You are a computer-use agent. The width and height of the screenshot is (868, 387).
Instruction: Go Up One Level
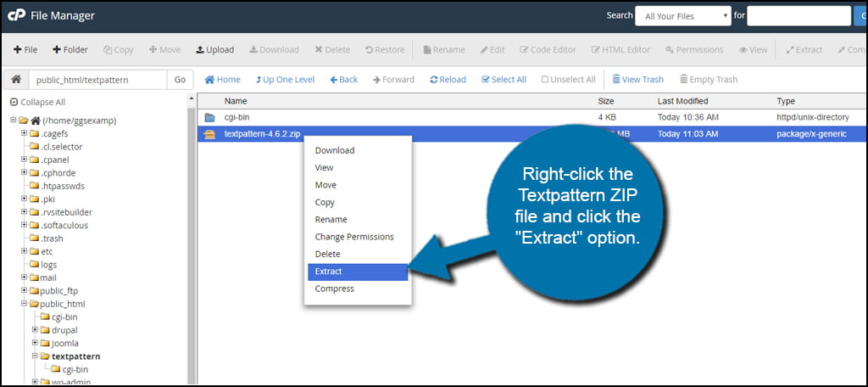pyautogui.click(x=285, y=80)
